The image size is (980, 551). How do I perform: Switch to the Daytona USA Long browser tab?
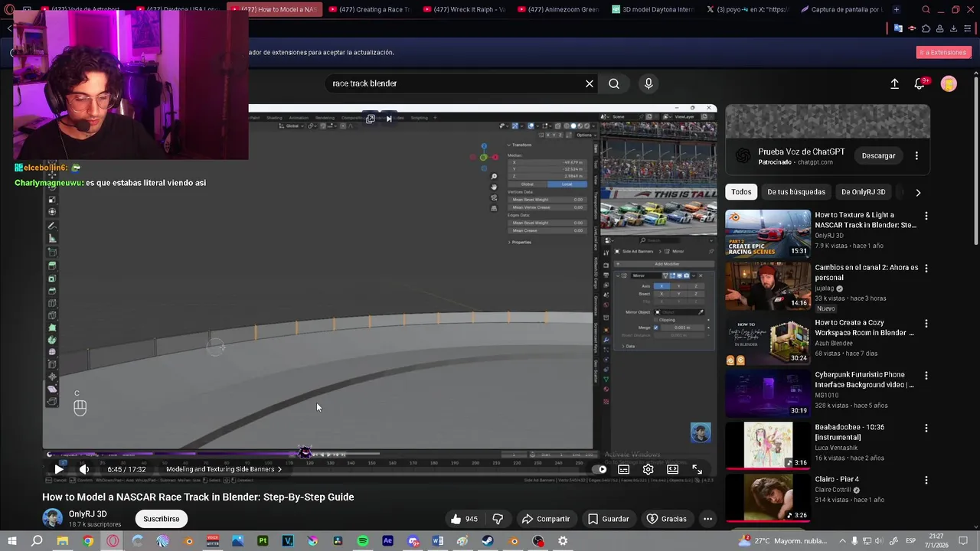point(179,10)
